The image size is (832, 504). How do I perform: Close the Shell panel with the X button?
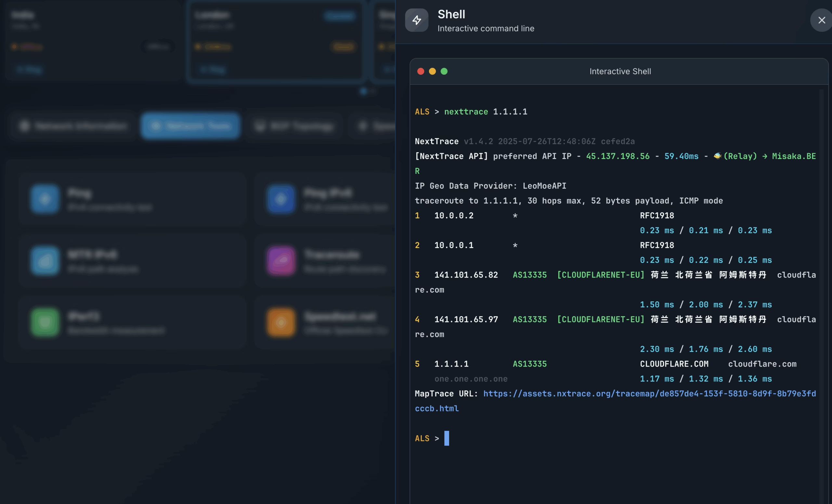tap(822, 20)
